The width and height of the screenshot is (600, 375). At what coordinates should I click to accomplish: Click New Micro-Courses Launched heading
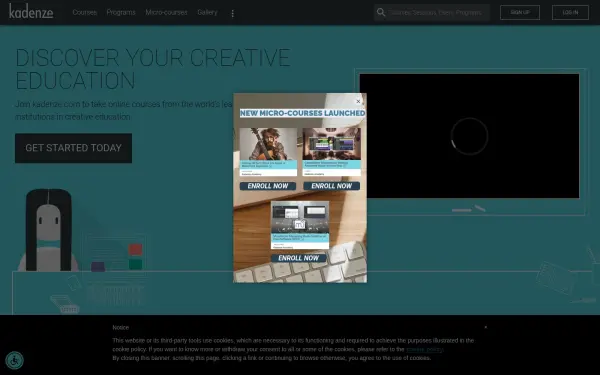(x=302, y=113)
